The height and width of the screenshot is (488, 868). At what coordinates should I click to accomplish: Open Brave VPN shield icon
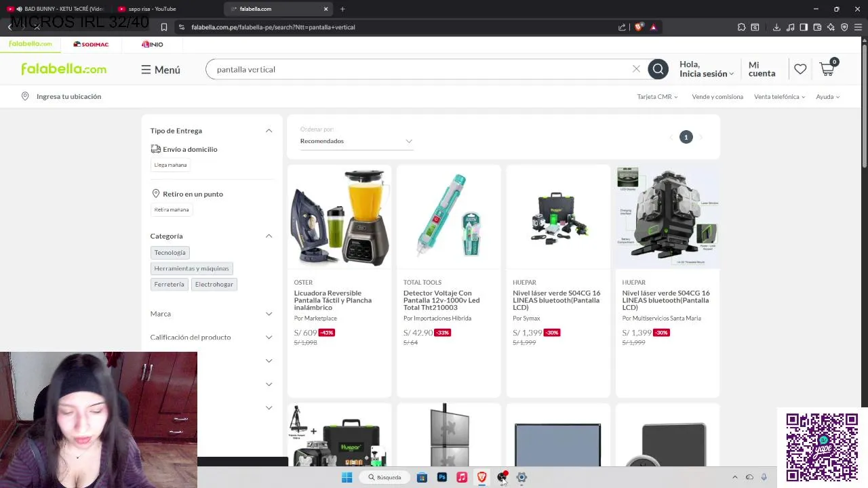[x=844, y=27]
